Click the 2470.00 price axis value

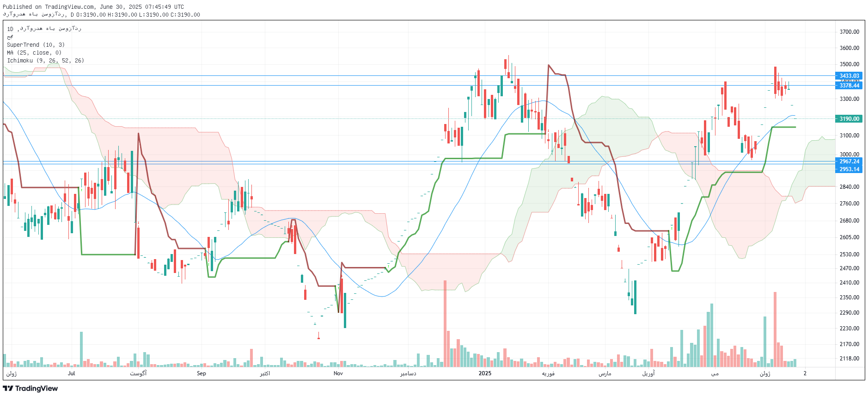coord(850,268)
